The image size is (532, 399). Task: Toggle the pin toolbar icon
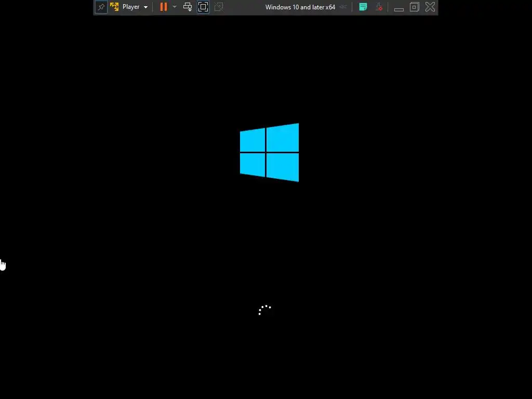click(101, 7)
